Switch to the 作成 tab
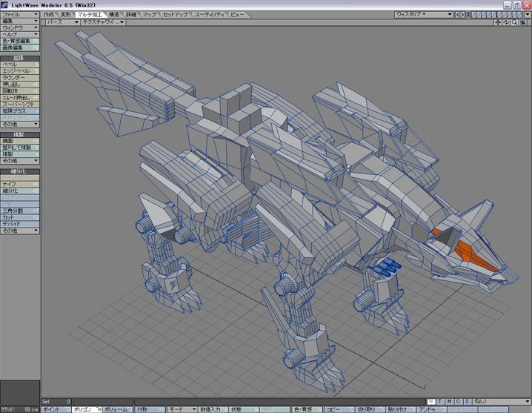This screenshot has width=532, height=413. coord(48,15)
